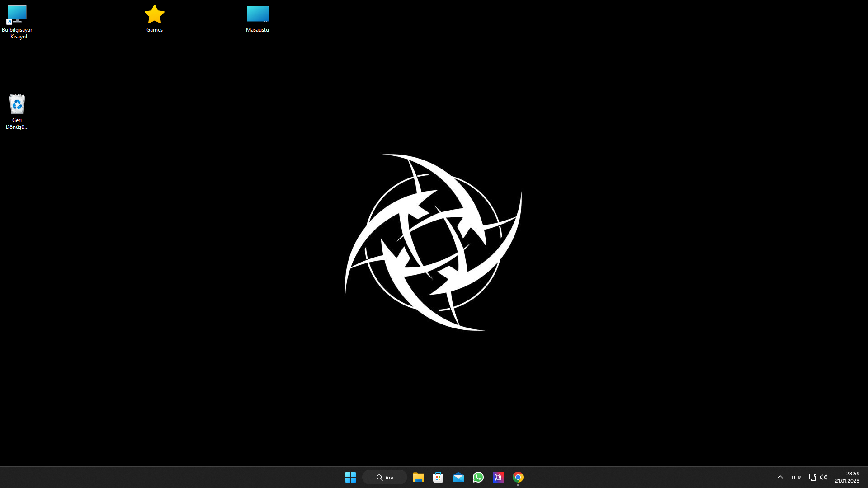Viewport: 868px width, 488px height.
Task: Open the Mail app in taskbar
Action: click(458, 477)
